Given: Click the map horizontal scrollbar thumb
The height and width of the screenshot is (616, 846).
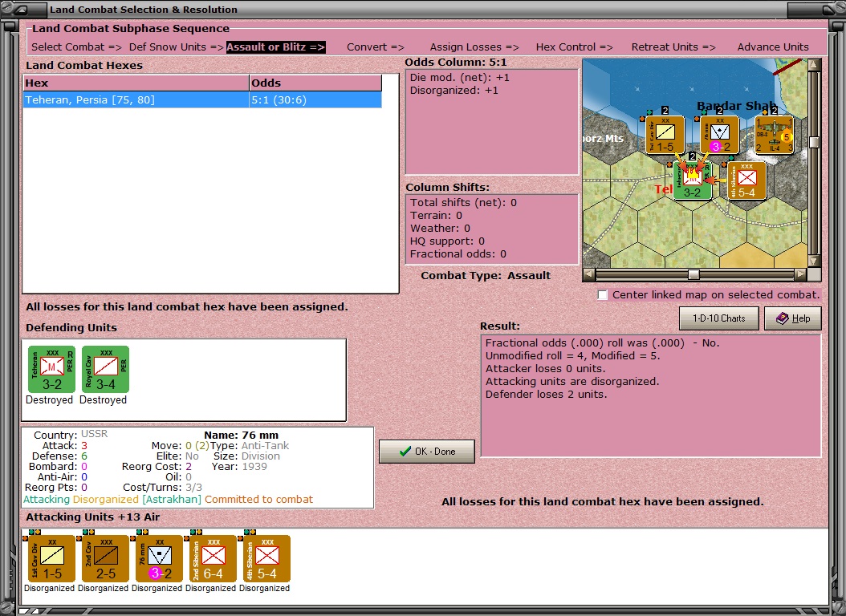Looking at the screenshot, I should (x=693, y=275).
